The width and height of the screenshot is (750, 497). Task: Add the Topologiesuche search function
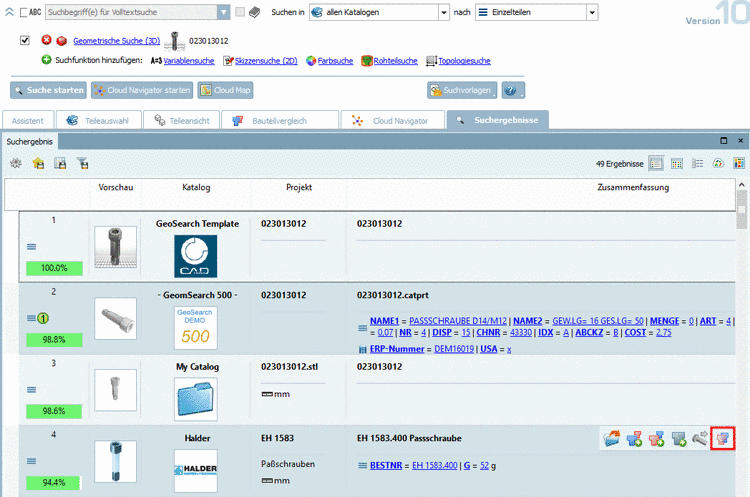click(x=464, y=61)
